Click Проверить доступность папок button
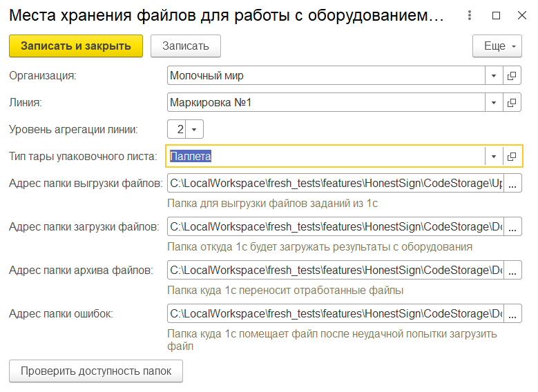The height and width of the screenshot is (392, 538). (x=96, y=371)
